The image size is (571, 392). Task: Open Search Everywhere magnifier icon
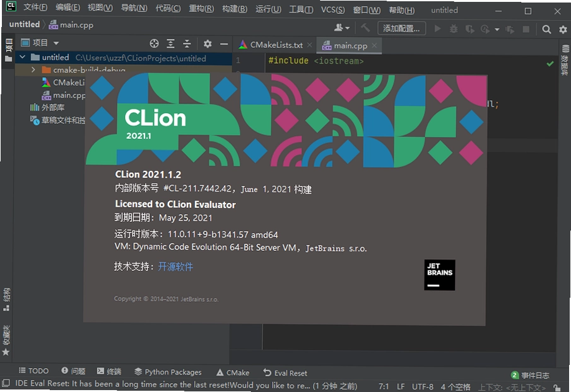[546, 30]
